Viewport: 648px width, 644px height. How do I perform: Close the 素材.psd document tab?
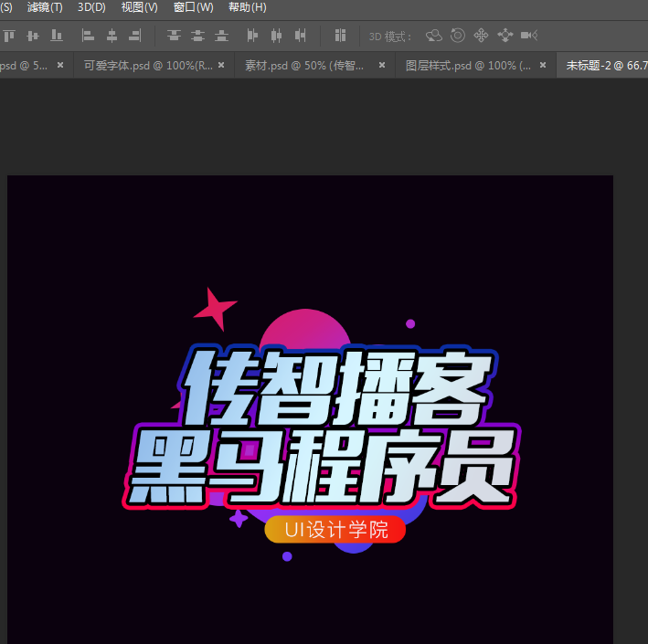(382, 66)
